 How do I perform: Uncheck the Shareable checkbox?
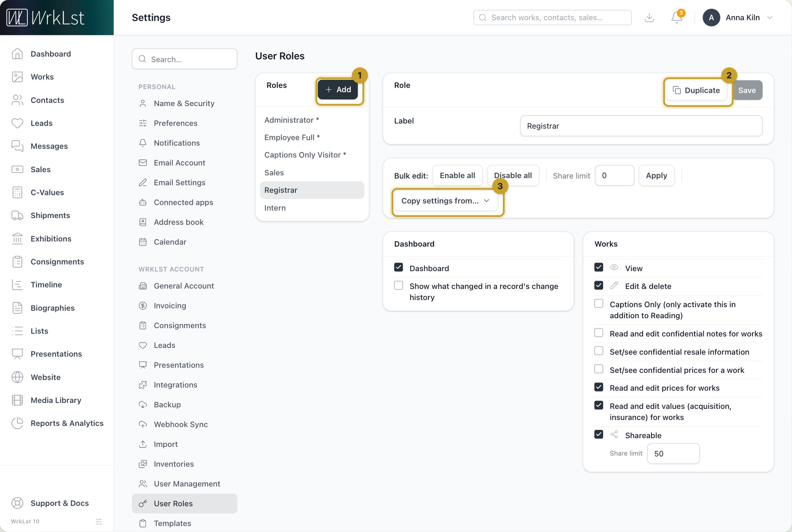point(599,435)
